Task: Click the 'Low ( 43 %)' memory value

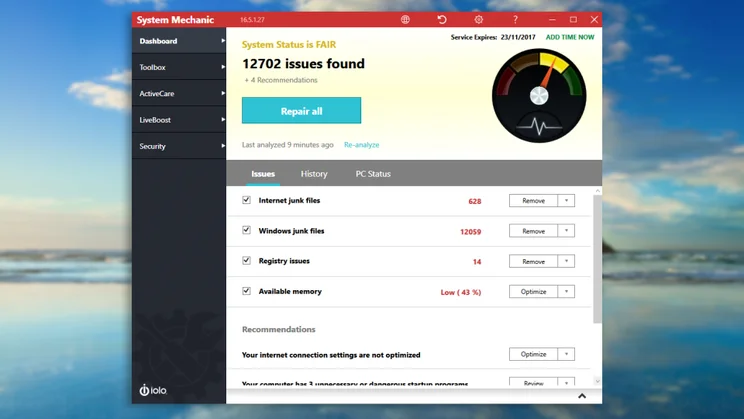Action: click(x=461, y=292)
